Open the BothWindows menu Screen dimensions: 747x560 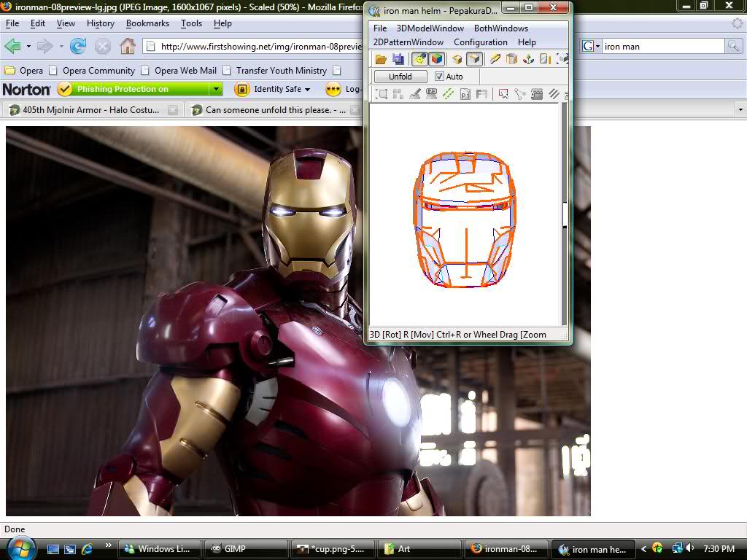pos(500,28)
